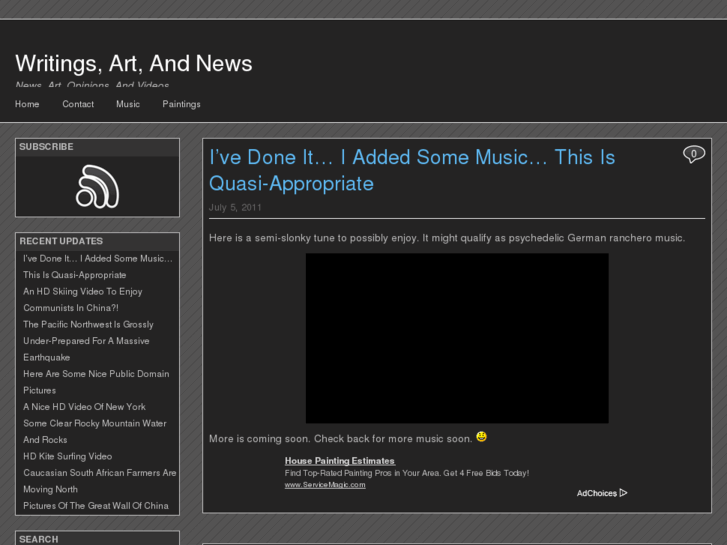Go to the Contact page
This screenshot has height=545, width=727.
pyautogui.click(x=78, y=104)
